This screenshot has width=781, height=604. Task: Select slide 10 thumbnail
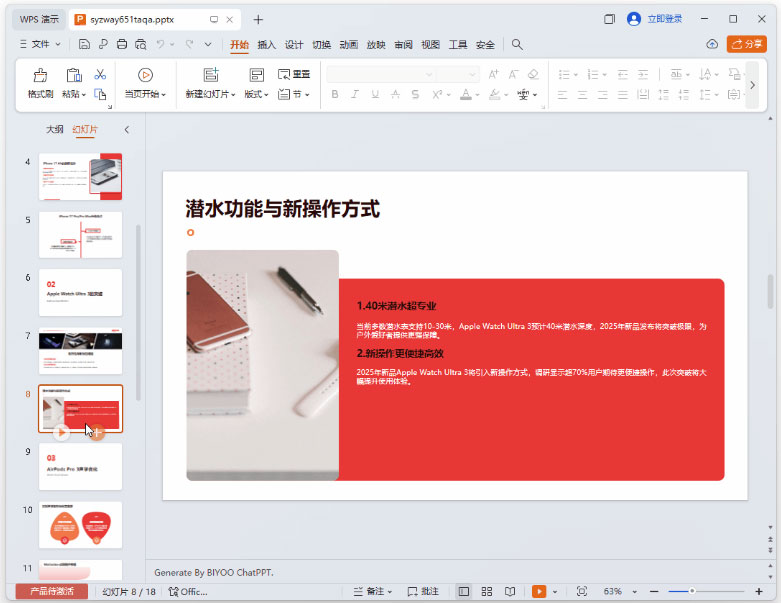pyautogui.click(x=80, y=525)
